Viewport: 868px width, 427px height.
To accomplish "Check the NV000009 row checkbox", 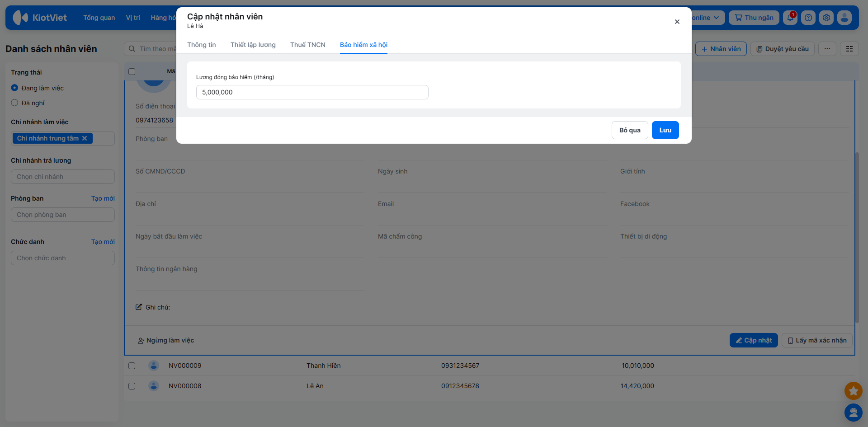I will (x=132, y=366).
